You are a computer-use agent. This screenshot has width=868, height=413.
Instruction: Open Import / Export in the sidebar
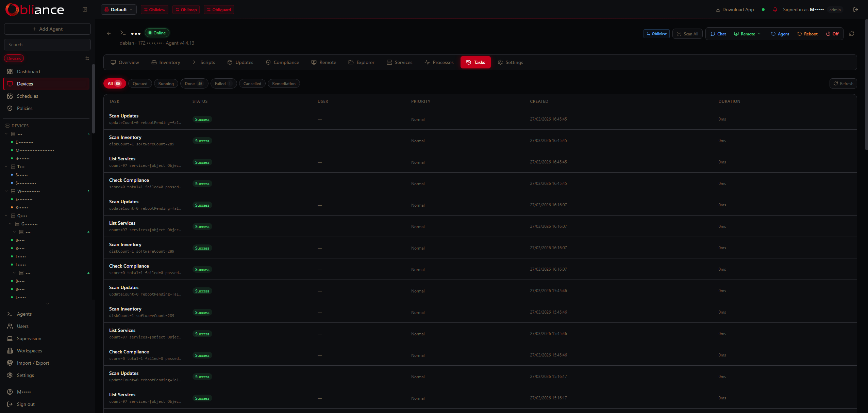33,363
